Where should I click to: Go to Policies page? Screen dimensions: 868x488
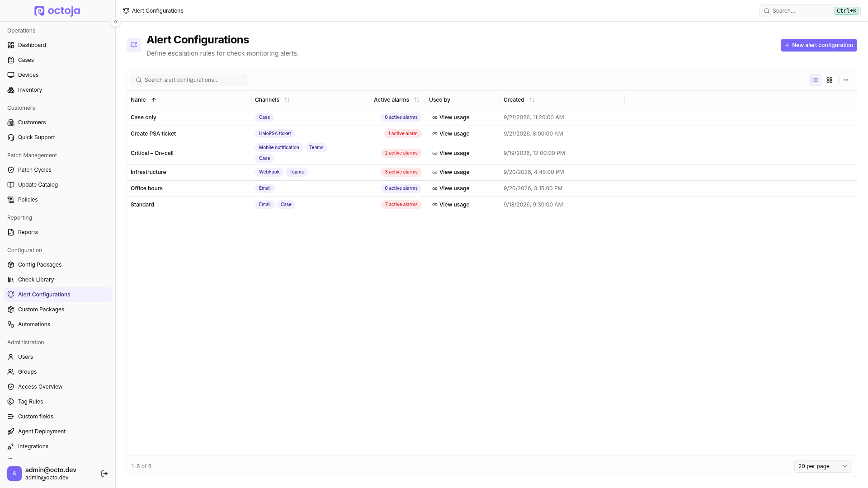pyautogui.click(x=57, y=200)
